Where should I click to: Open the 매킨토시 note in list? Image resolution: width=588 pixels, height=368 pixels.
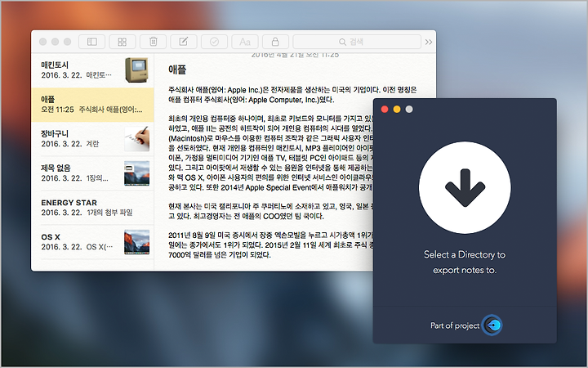pyautogui.click(x=92, y=70)
